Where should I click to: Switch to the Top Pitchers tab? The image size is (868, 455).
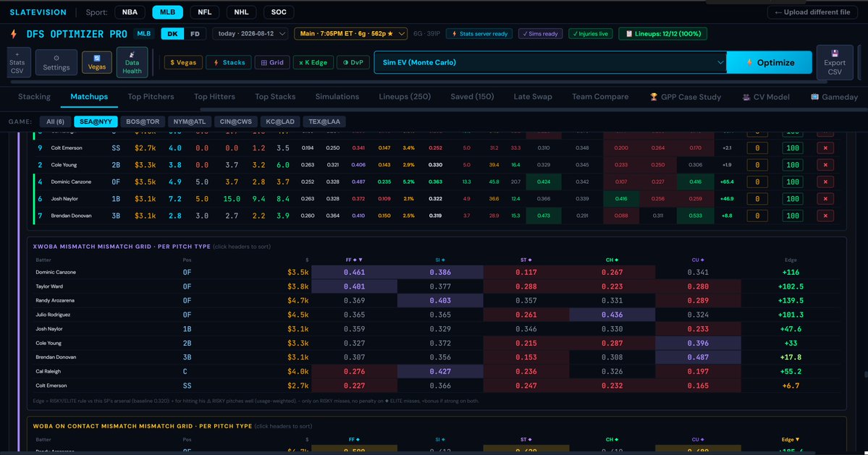click(151, 97)
